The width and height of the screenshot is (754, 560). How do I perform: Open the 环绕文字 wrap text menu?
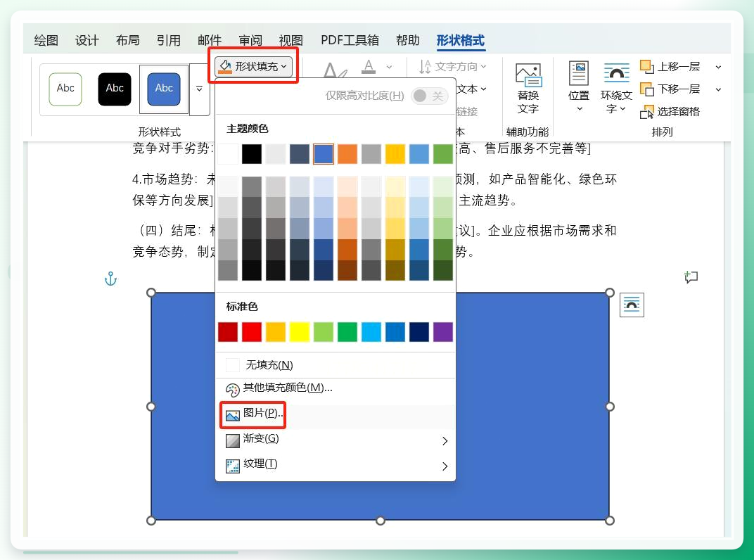click(x=616, y=89)
